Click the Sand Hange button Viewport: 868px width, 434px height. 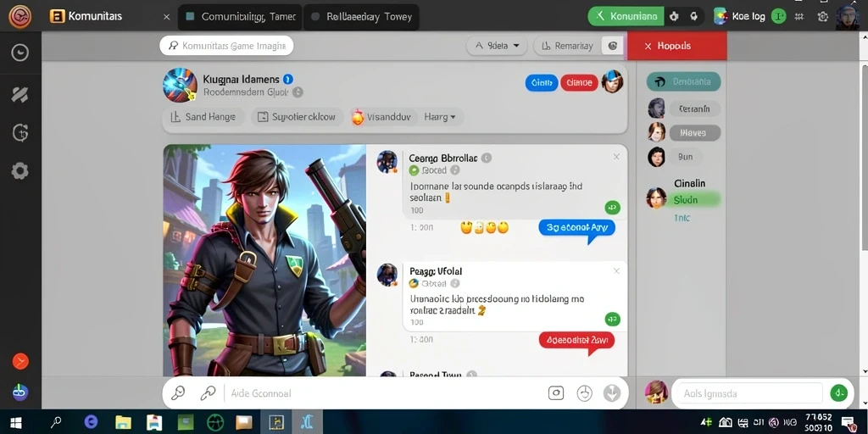click(x=203, y=117)
